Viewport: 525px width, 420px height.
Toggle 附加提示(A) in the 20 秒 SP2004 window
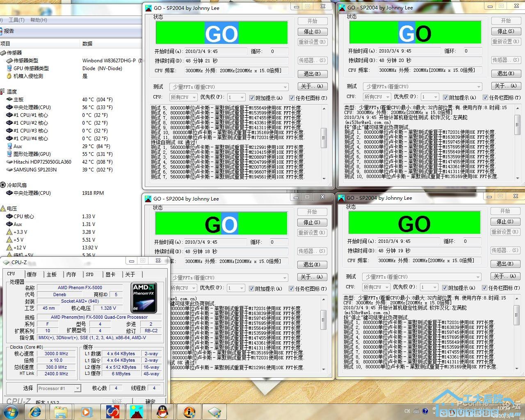[445, 97]
